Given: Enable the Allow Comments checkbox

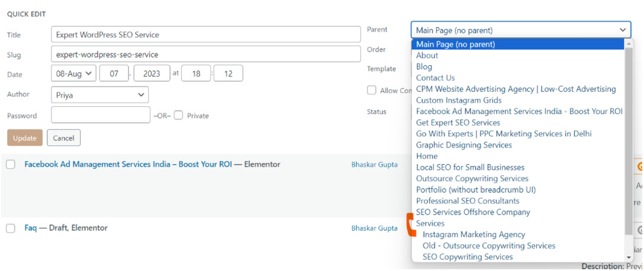Looking at the screenshot, I should [x=372, y=90].
